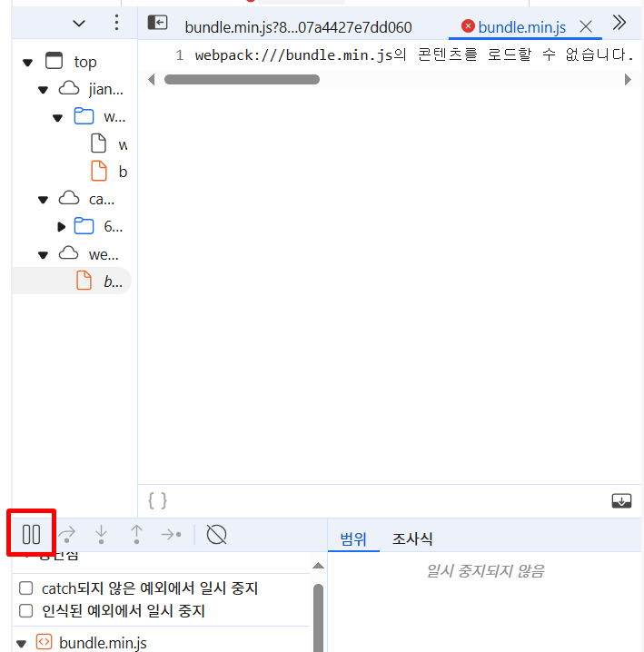Switch to the bundle.min.js?8...07a4427e7dd060 tab
Image resolution: width=644 pixels, height=652 pixels.
298,27
